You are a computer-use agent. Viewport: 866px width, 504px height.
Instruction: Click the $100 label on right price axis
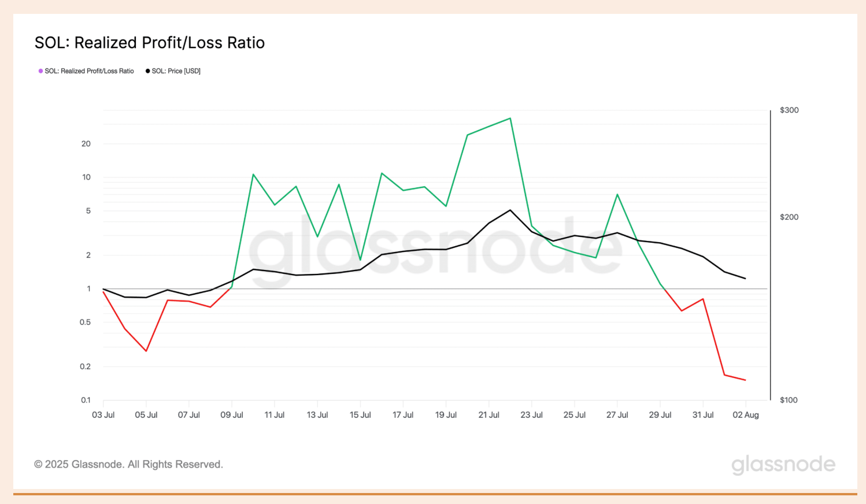coord(789,400)
